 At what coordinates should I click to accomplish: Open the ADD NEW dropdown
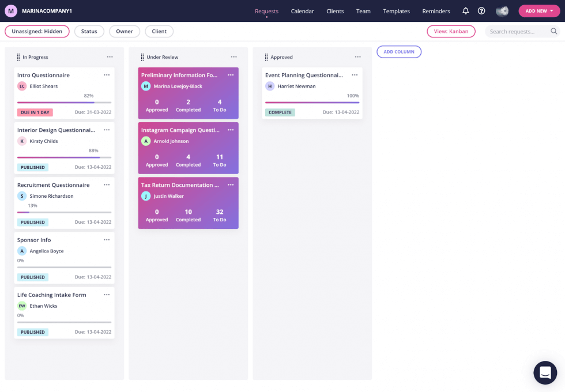[538, 11]
